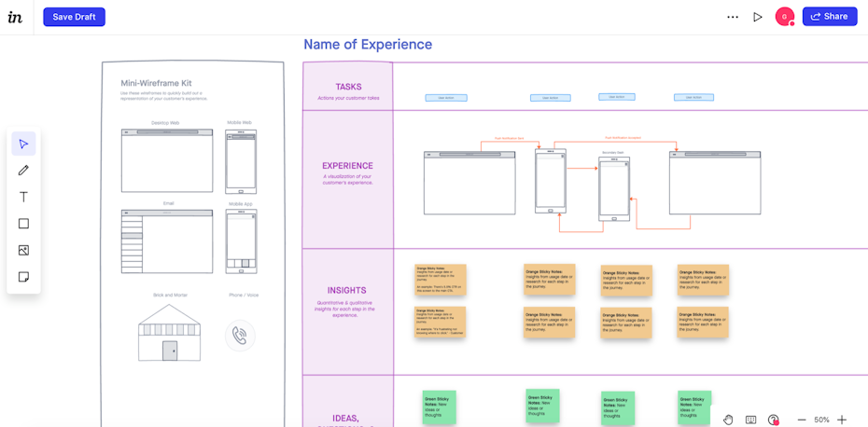868x427 pixels.
Task: Select the pointer/select tool
Action: [23, 144]
